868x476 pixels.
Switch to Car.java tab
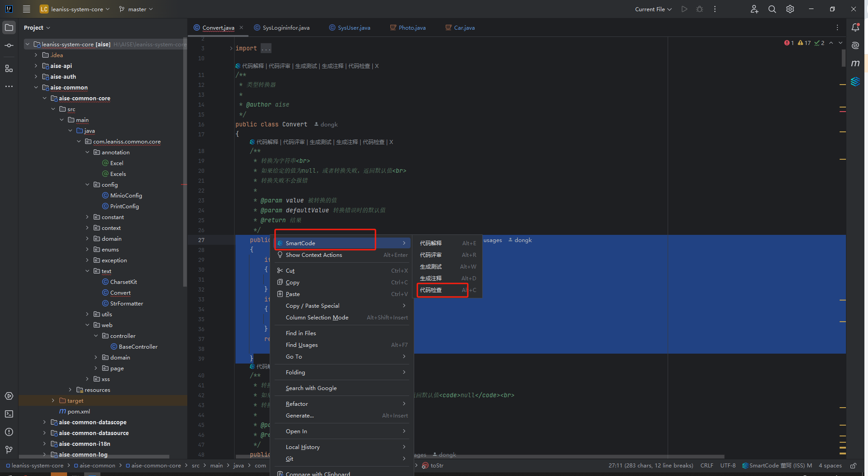coord(460,27)
